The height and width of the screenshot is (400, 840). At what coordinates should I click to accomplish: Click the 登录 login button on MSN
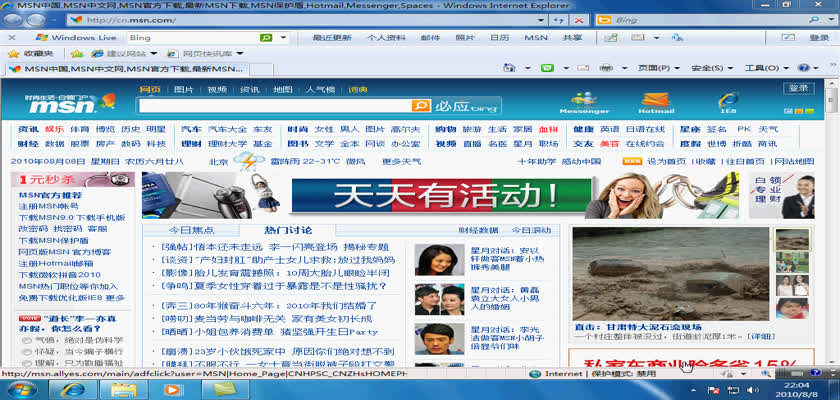coord(798,88)
